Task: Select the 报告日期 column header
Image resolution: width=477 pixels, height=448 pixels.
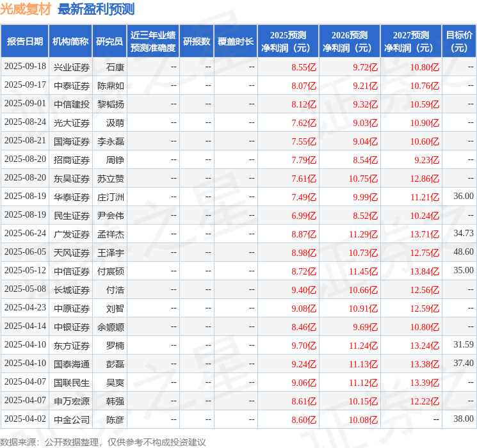Action: point(25,41)
